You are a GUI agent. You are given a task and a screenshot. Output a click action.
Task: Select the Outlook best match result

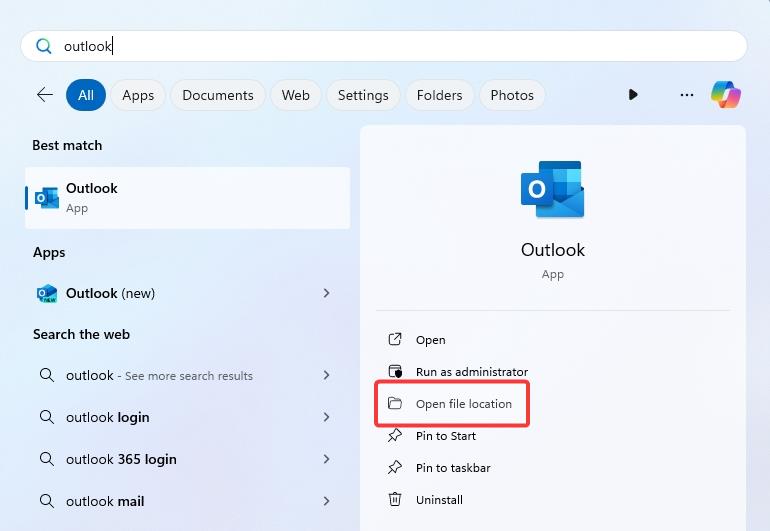(x=187, y=197)
